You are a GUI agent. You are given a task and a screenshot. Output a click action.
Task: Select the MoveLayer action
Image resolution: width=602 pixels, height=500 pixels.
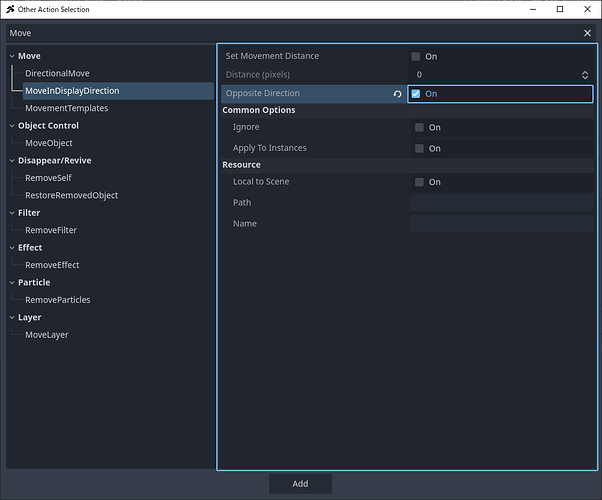(x=46, y=335)
